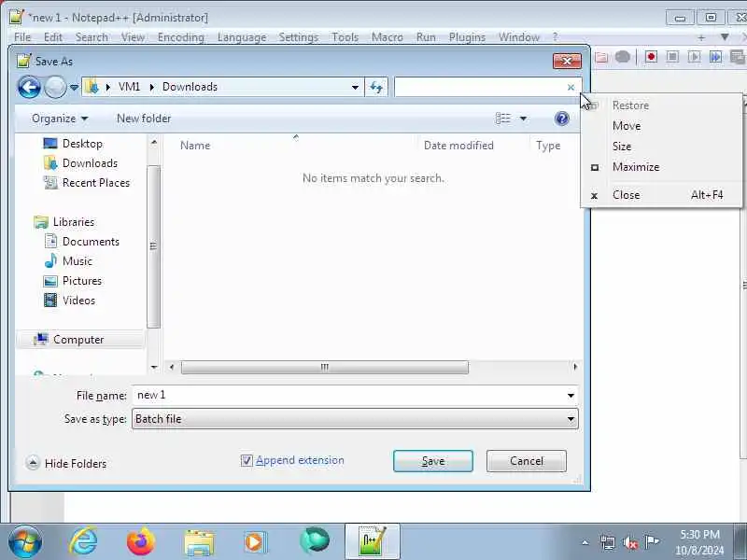Screen dimensions: 747x560
Task: Launch Firefox from the taskbar
Action: click(x=141, y=541)
